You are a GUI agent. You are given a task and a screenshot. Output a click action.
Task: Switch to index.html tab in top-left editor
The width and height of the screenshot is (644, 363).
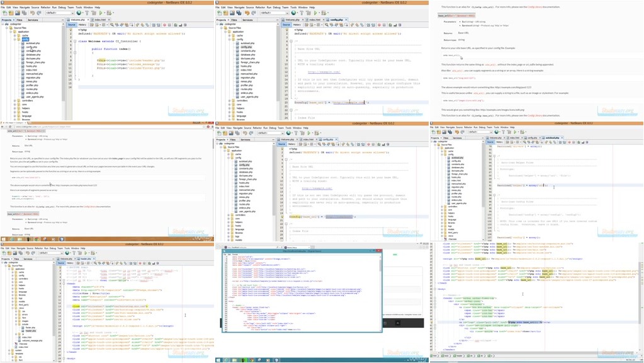(100, 20)
